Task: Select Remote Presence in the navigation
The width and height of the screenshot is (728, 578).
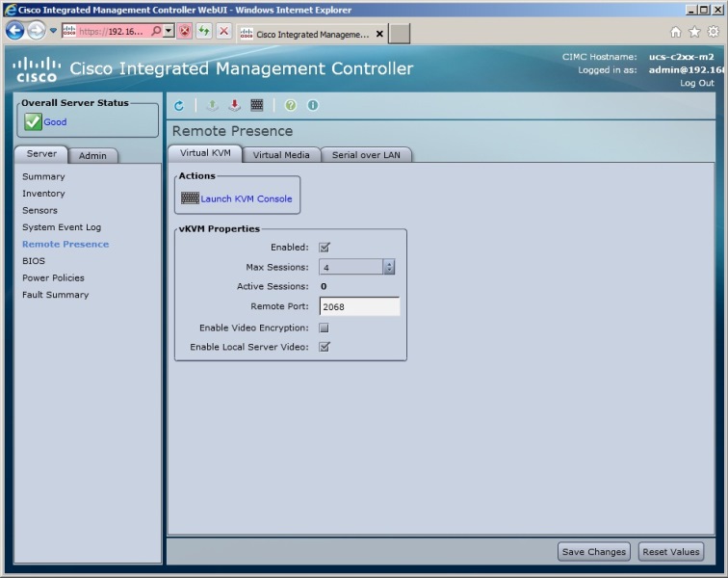Action: 65,244
